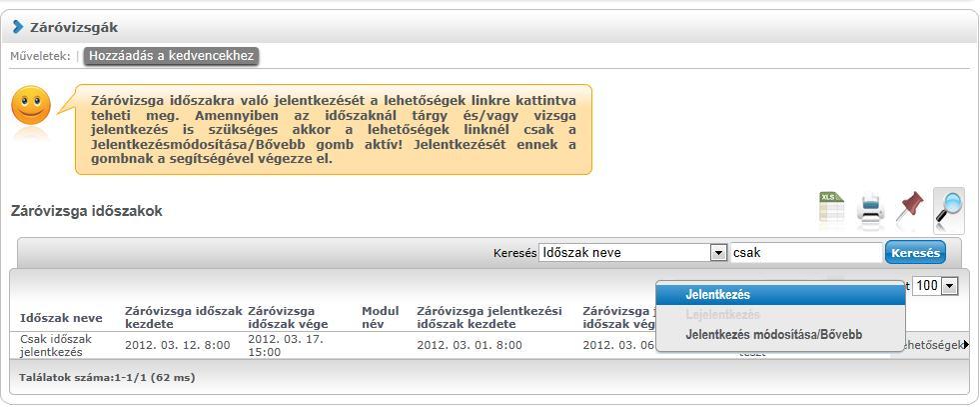Screen dimensions: 980x407
Task: Click the Keresés search button
Action: tap(915, 253)
